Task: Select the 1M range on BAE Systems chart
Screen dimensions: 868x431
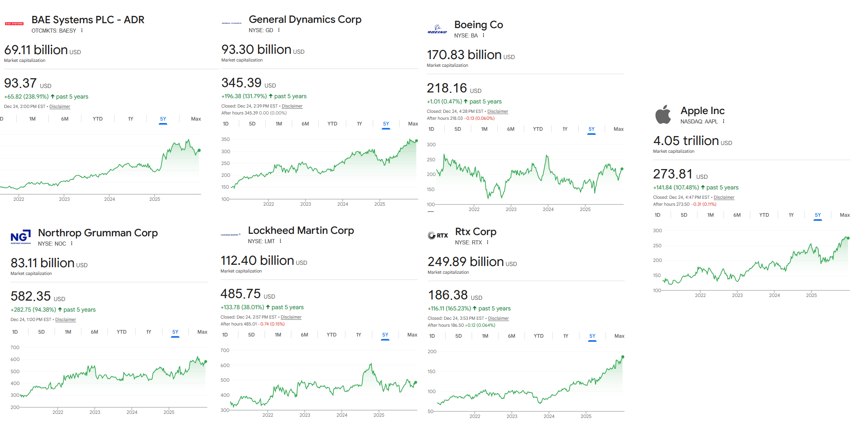Action: coord(33,119)
